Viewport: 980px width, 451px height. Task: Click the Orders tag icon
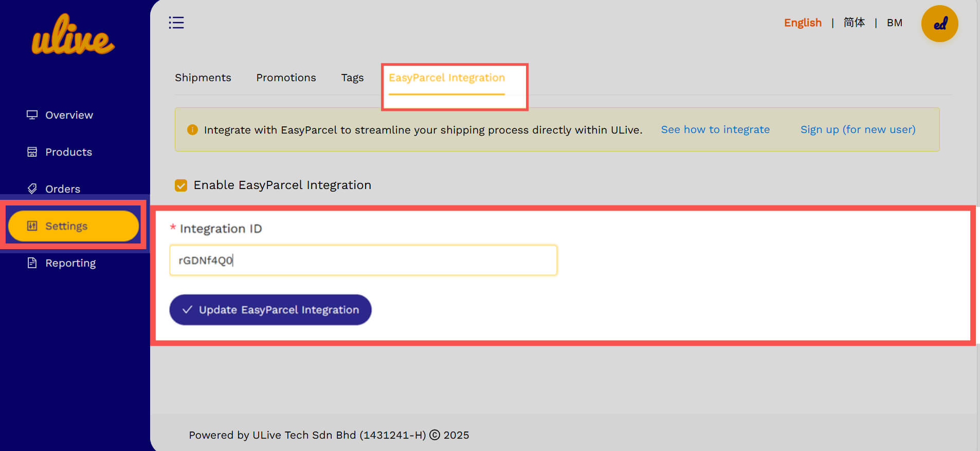pos(32,189)
